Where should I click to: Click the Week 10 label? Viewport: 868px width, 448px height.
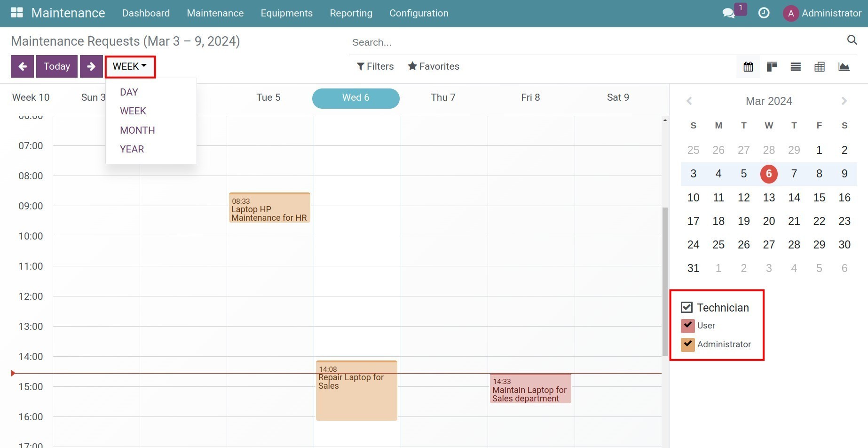[x=31, y=97]
